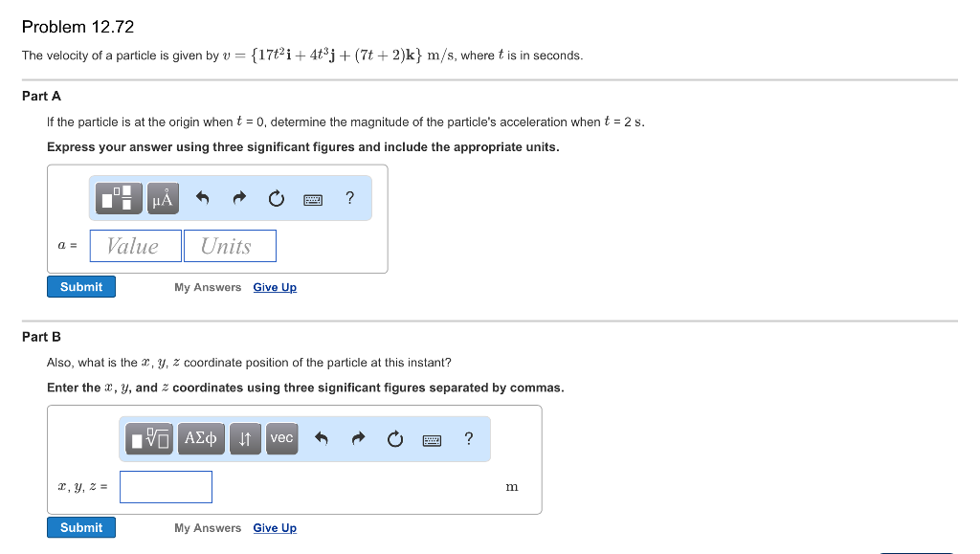The height and width of the screenshot is (554, 980).
Task: Give up on Part A
Action: (x=275, y=287)
